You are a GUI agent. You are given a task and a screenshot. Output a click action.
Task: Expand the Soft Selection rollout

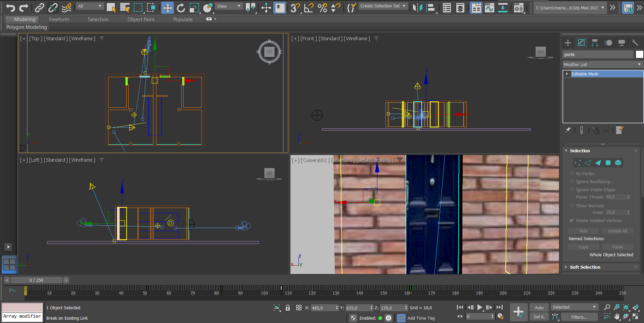[x=585, y=267]
